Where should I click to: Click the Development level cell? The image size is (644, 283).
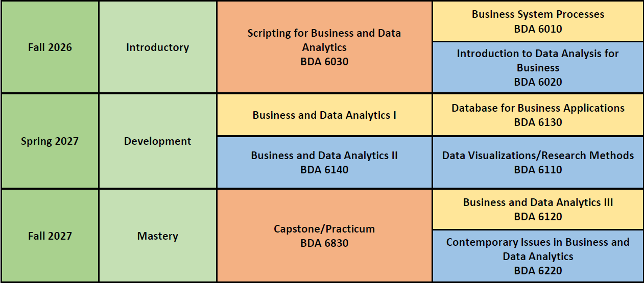(157, 141)
